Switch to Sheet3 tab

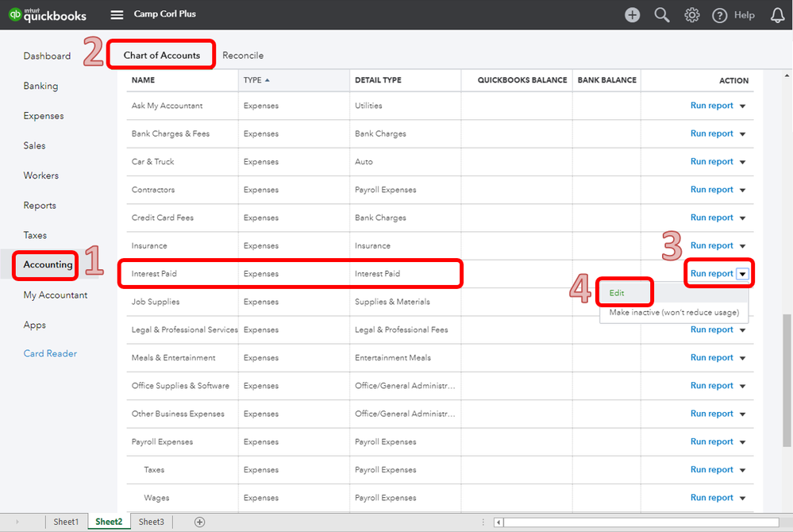coord(151,522)
